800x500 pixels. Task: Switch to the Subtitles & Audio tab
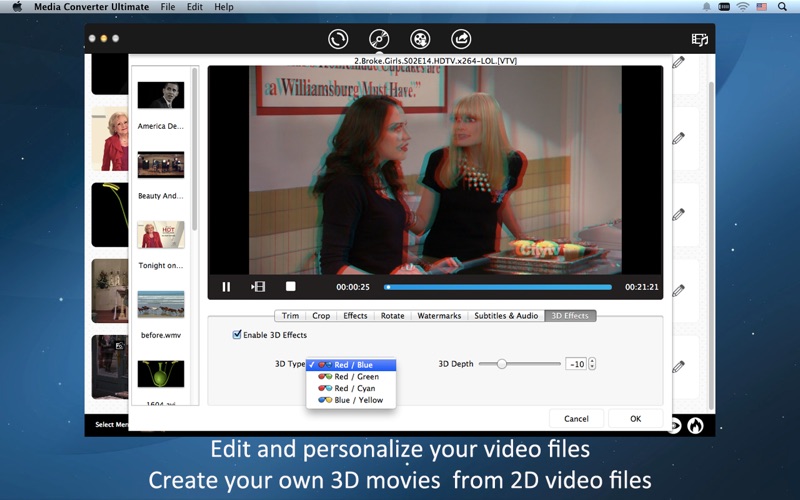506,316
